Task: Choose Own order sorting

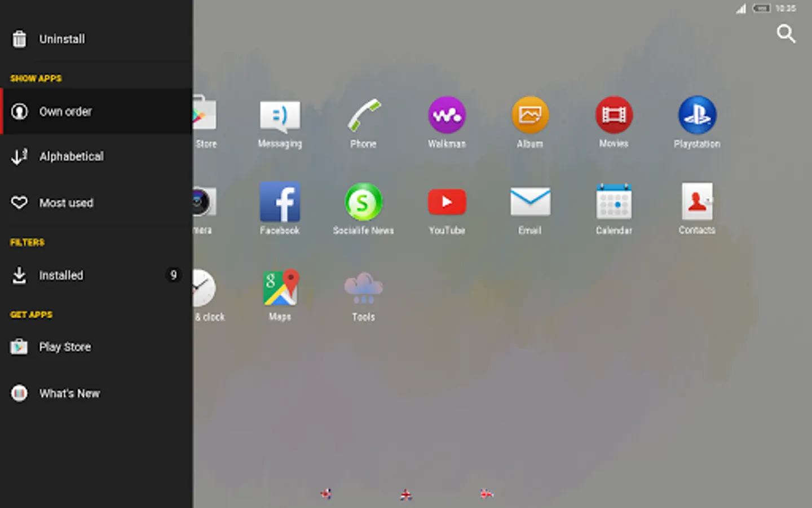Action: point(96,111)
